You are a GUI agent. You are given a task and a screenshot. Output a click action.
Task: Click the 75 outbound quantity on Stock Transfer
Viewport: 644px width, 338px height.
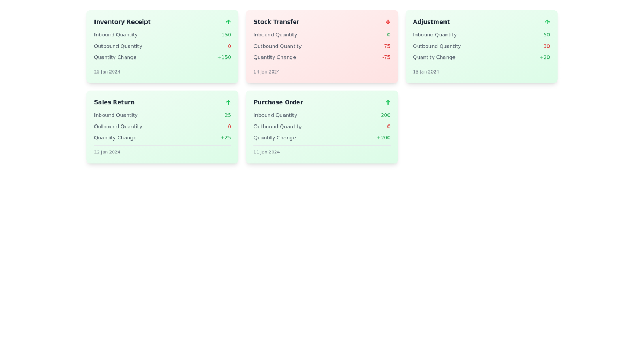(387, 46)
